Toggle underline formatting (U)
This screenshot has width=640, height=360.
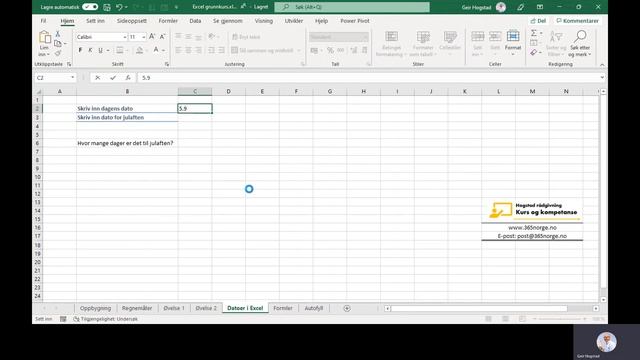100,50
